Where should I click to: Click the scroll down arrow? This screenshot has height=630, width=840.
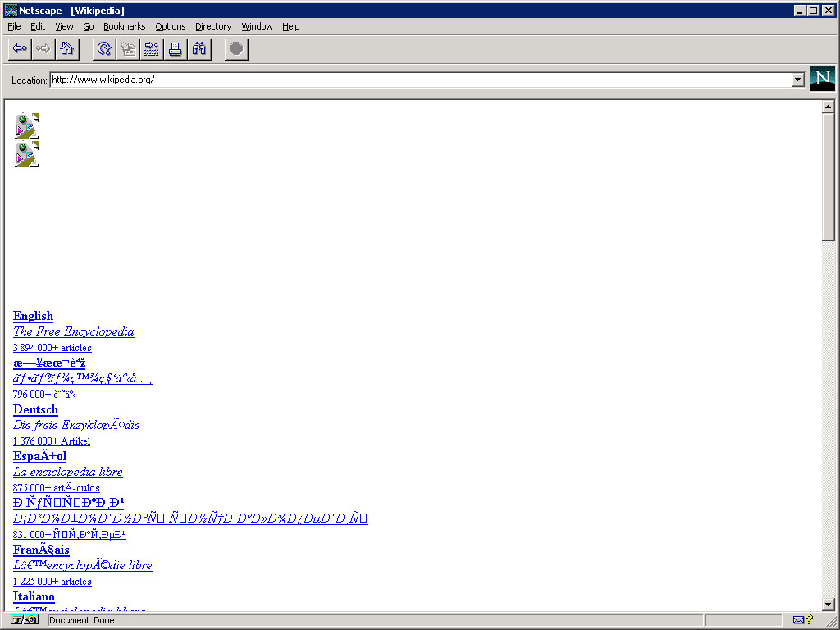[x=829, y=604]
